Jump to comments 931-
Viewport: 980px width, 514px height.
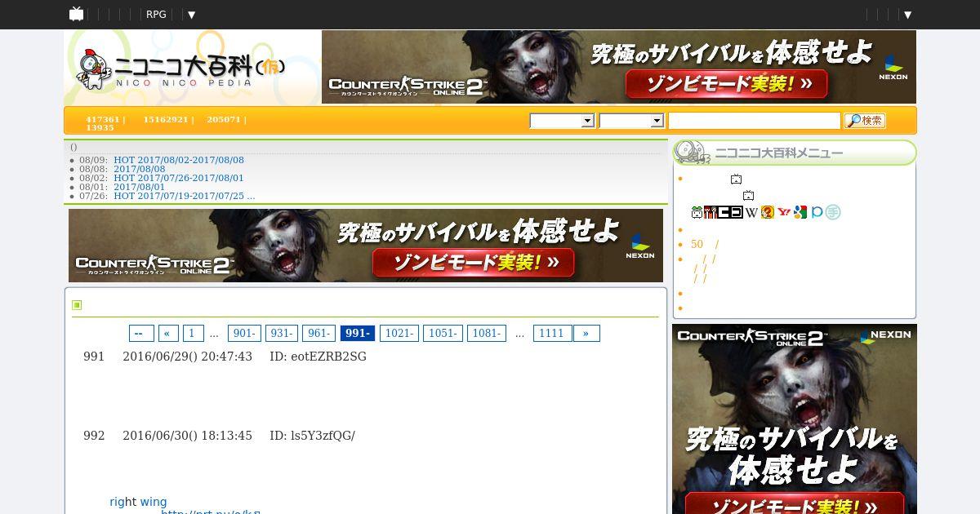(x=282, y=333)
